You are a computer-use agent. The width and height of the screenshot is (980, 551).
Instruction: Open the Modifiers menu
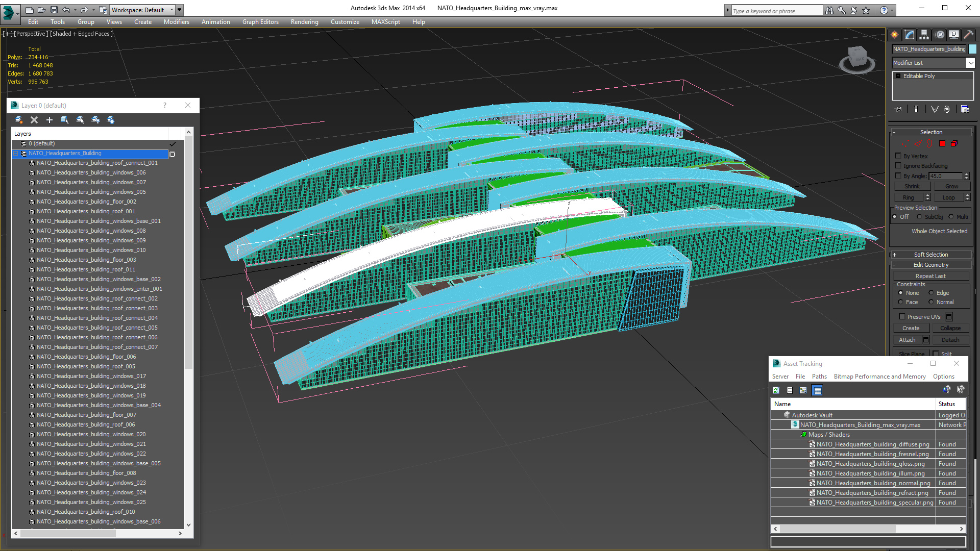click(x=177, y=22)
